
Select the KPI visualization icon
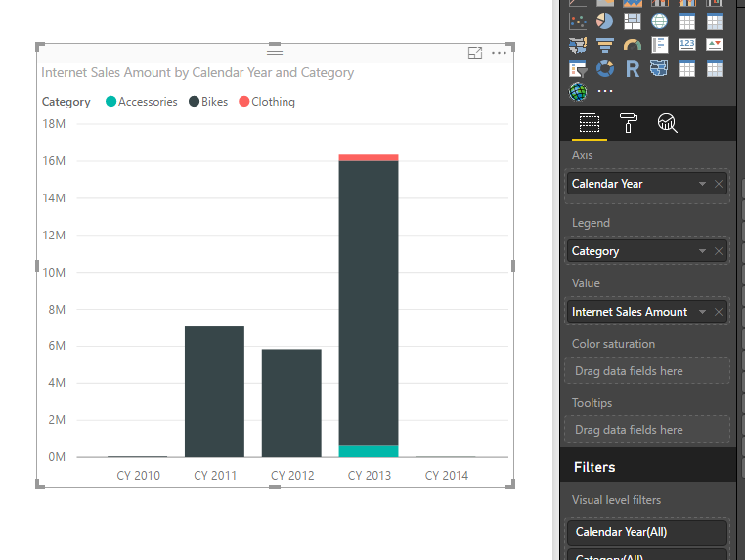[x=714, y=45]
